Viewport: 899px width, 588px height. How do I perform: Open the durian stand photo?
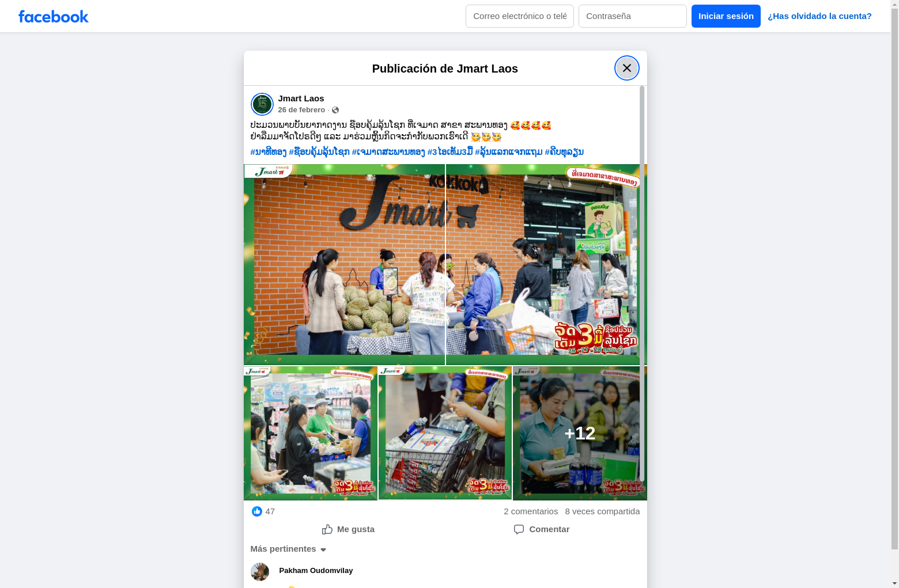point(344,264)
